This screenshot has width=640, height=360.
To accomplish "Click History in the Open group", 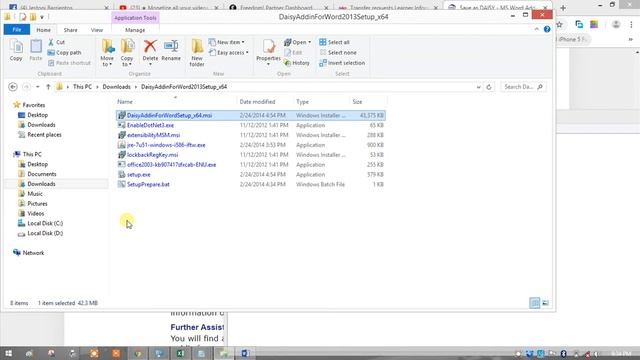I will pos(297,63).
